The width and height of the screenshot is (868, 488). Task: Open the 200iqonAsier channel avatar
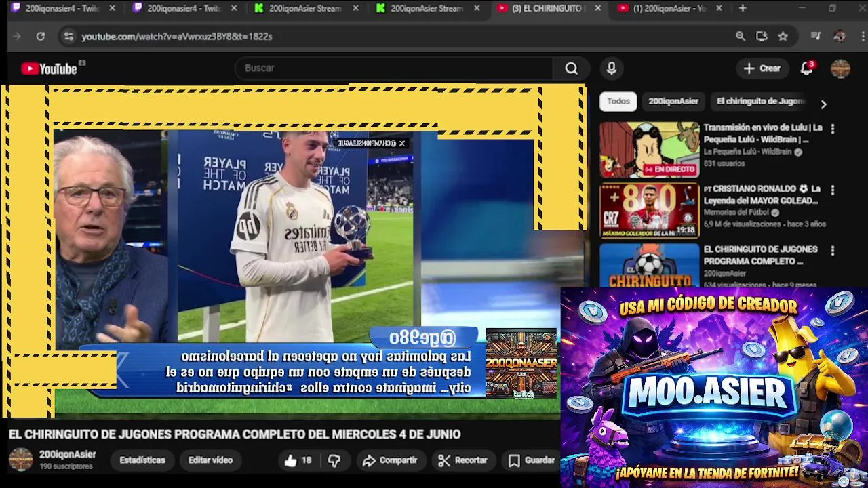click(20, 460)
